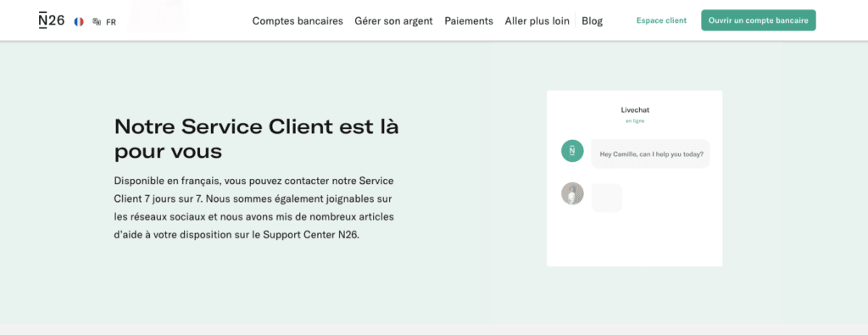The image size is (868, 335).
Task: Click the N26 logo
Action: coord(52,20)
